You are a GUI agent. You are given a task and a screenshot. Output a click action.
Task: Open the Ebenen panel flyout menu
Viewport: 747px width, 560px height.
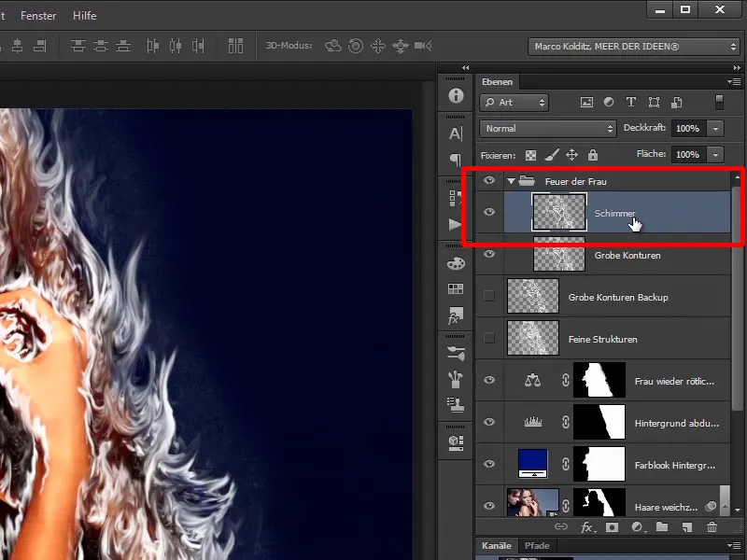pos(734,81)
